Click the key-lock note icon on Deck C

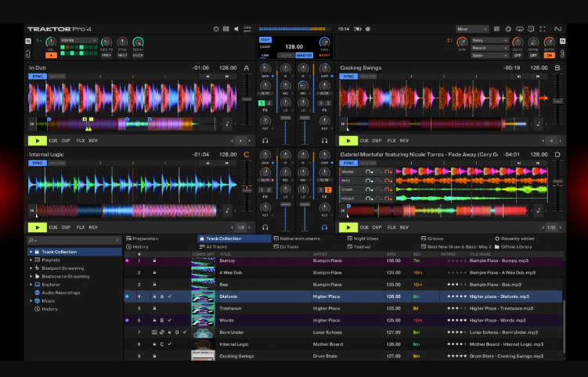[227, 210]
